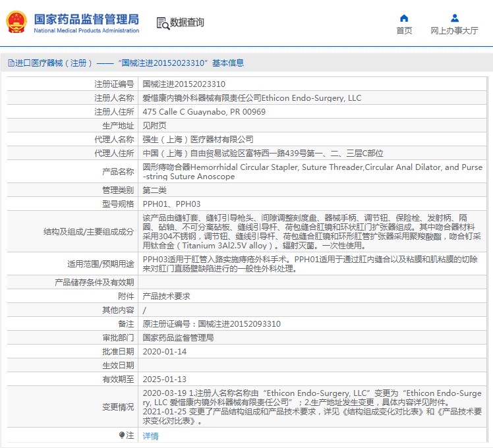Click the bulb icon next to 注
493x448 pixels.
122,435
